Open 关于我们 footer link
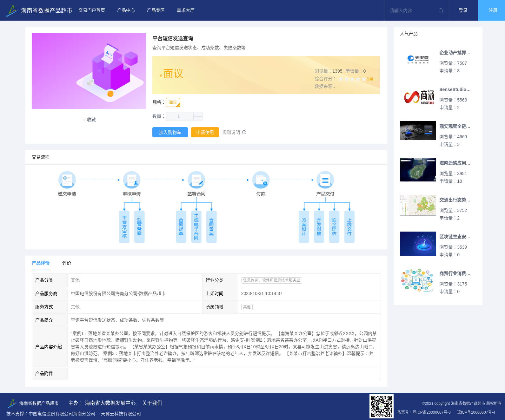The image size is (505, 420). [152, 403]
